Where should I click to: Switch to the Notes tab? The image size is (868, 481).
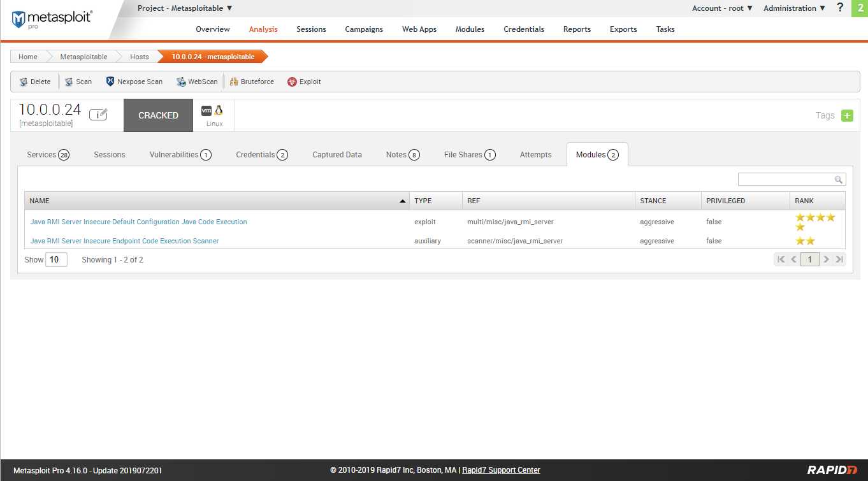click(403, 155)
